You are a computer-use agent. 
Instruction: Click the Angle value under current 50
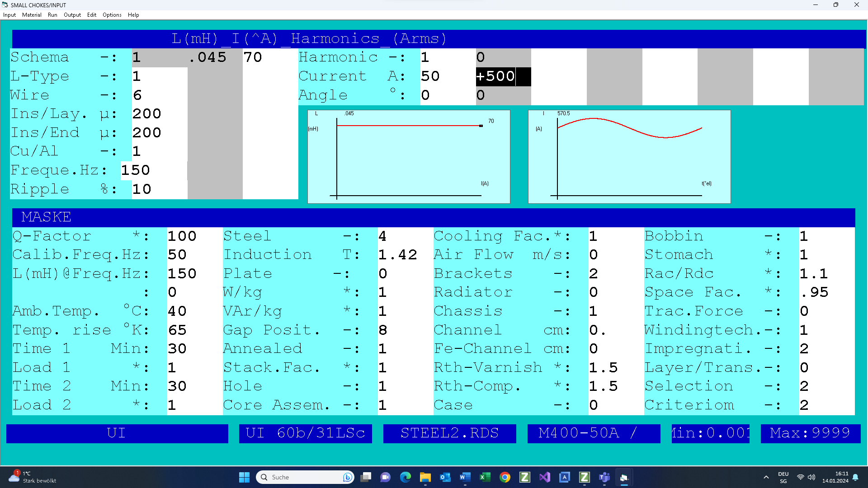(448, 95)
